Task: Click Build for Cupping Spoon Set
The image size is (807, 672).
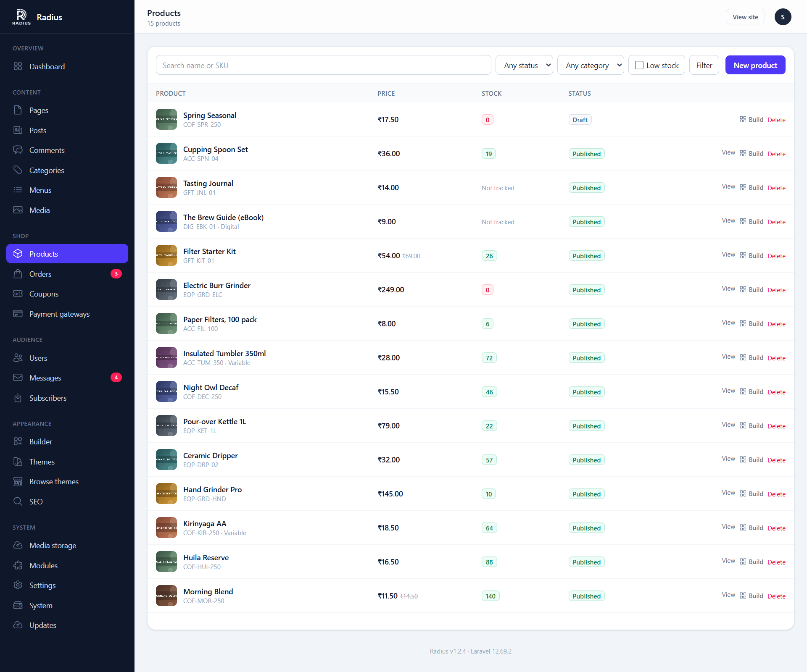Action: (752, 154)
